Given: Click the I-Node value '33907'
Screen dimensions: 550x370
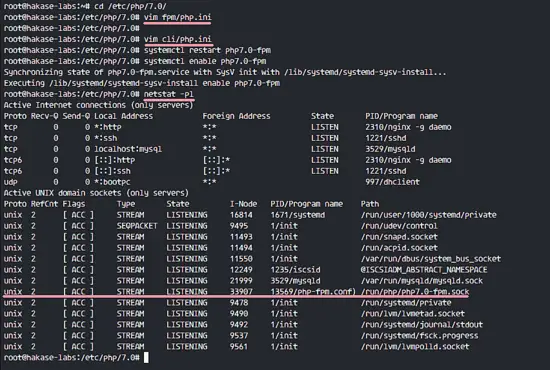Looking at the screenshot, I should click(x=241, y=292).
